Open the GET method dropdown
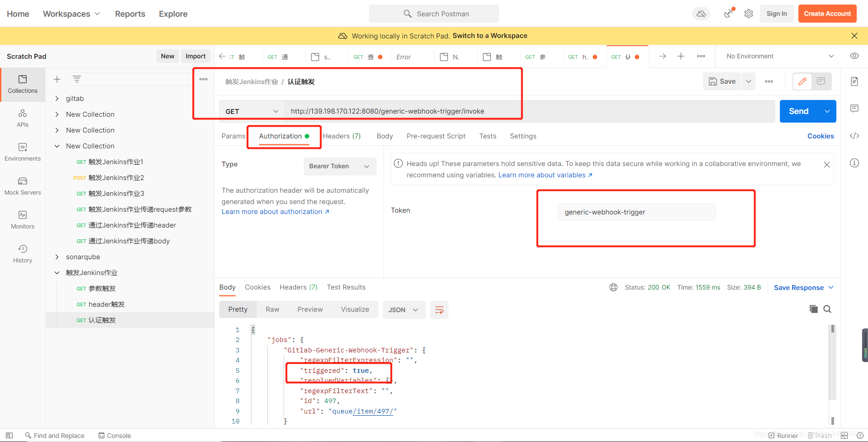This screenshot has width=868, height=442. (x=252, y=111)
